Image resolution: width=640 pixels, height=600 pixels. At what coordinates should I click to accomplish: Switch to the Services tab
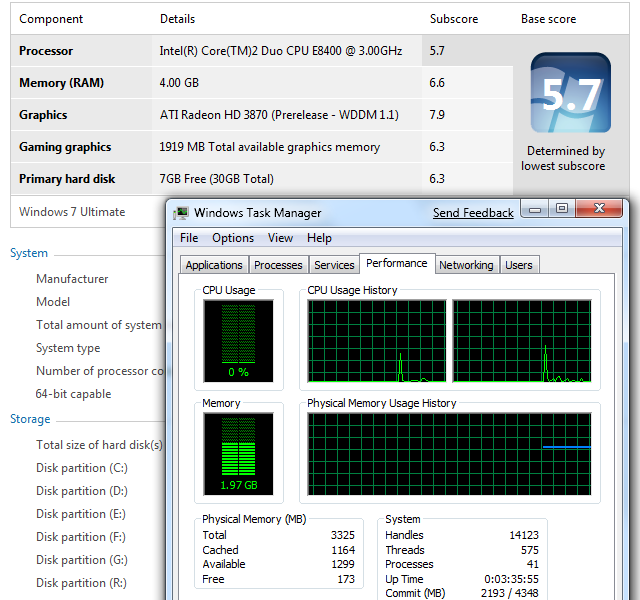[334, 265]
